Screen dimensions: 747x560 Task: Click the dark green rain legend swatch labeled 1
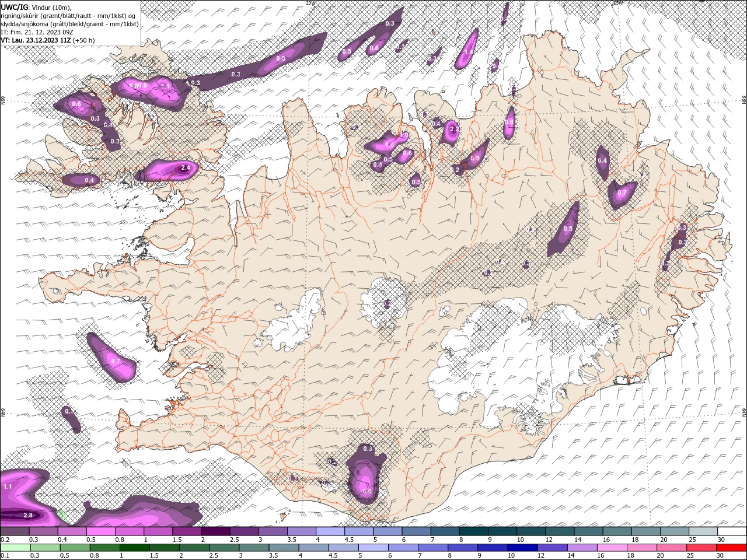(134, 548)
